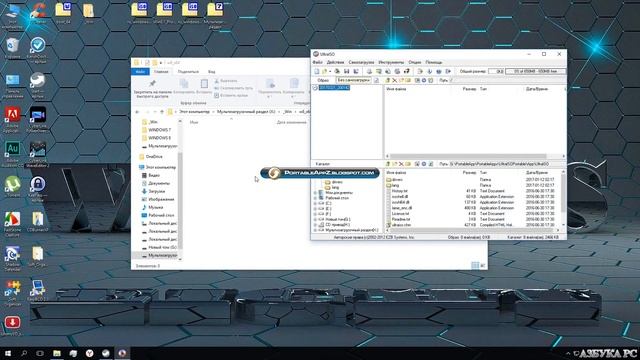Screen dimensions: 640x360
Task: Click the up-folder icon in Каталог pane toolbar
Action: click(388, 164)
